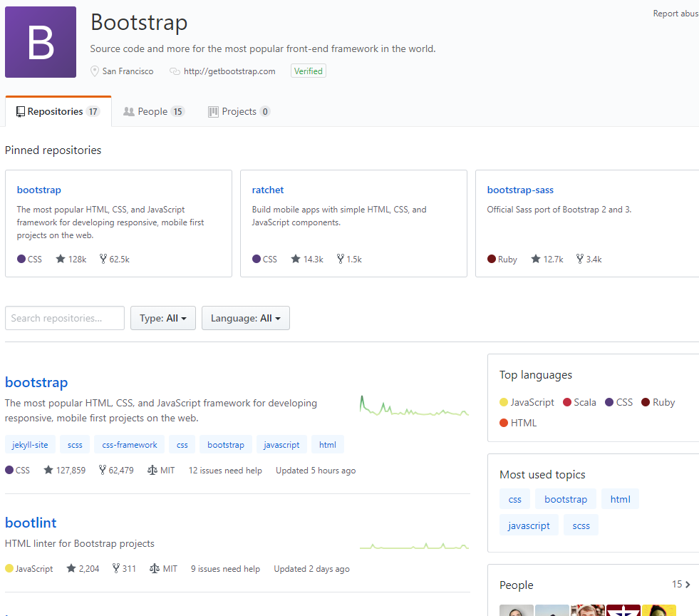Expand People list via 15 chevron
Screen dimensions: 699x616
tap(681, 585)
